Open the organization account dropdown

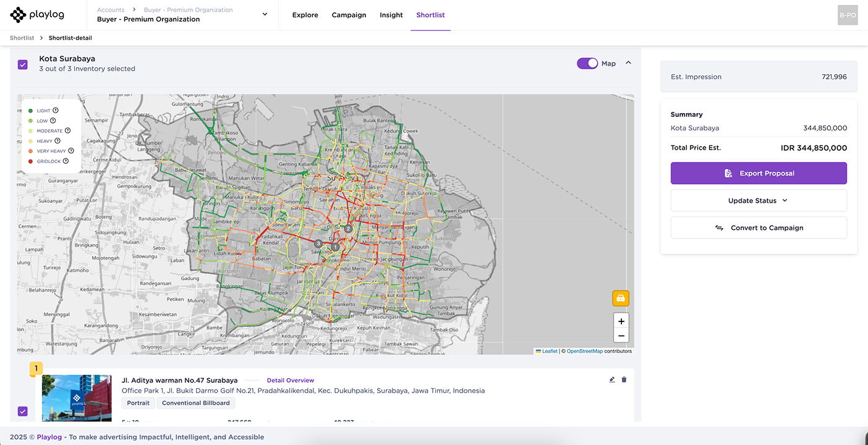pyautogui.click(x=265, y=15)
